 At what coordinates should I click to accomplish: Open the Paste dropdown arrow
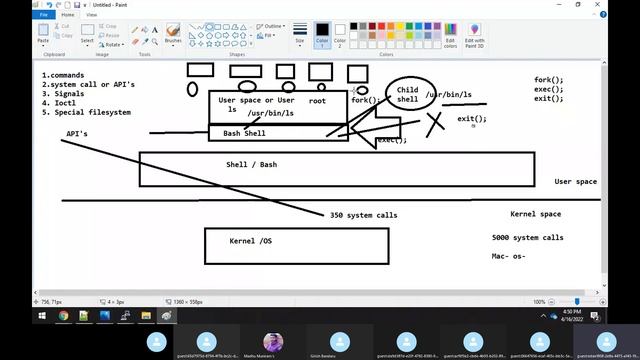click(x=43, y=45)
